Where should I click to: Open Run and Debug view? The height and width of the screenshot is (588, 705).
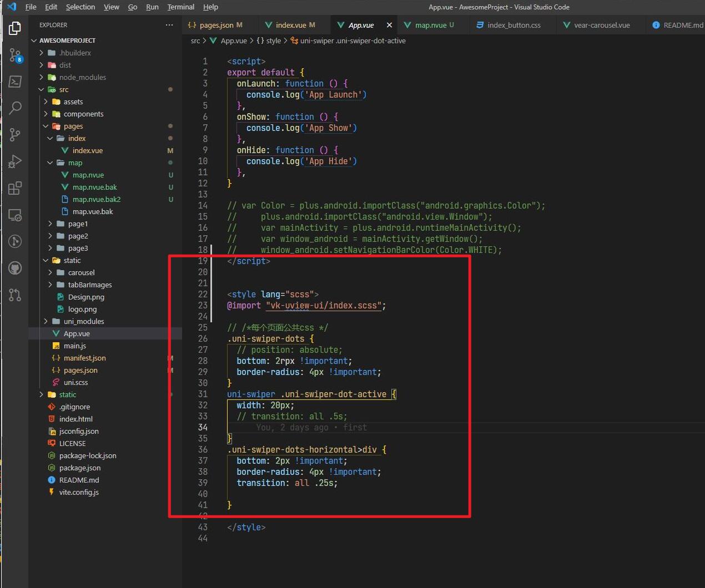(x=15, y=161)
